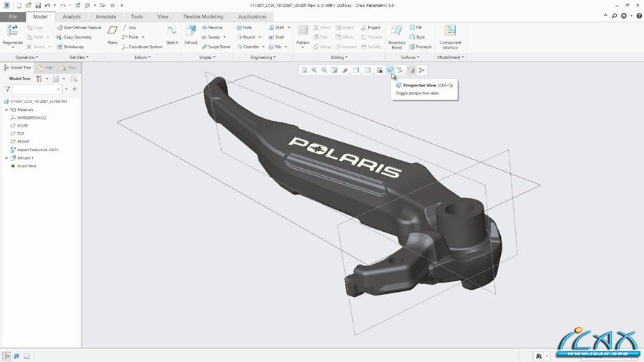
Task: Select the Fill surface tool
Action: [416, 27]
